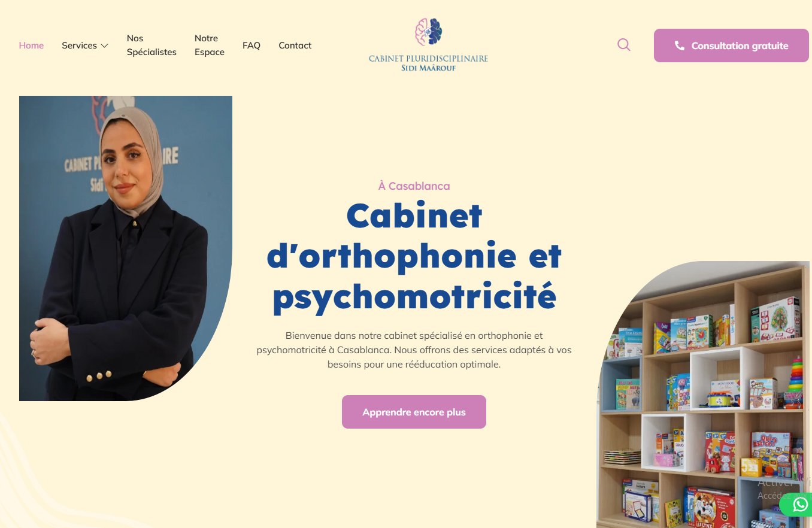Viewport: 812px width, 528px height.
Task: Click the Consultation gratuite button
Action: pyautogui.click(x=731, y=45)
